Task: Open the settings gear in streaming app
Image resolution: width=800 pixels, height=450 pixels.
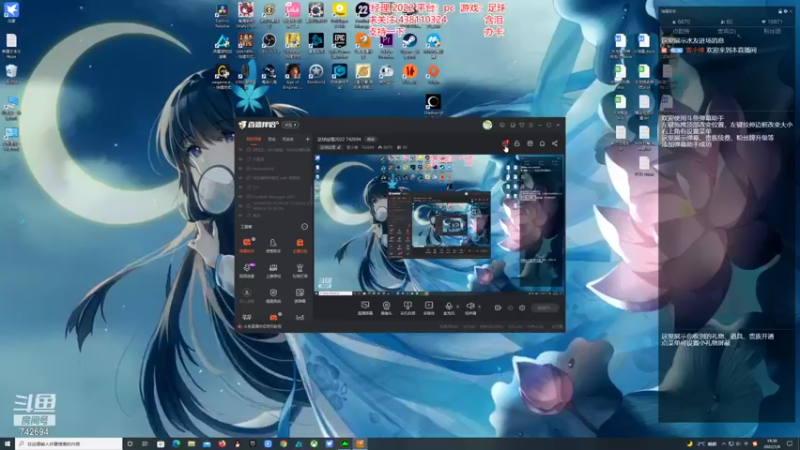Action: (522, 308)
